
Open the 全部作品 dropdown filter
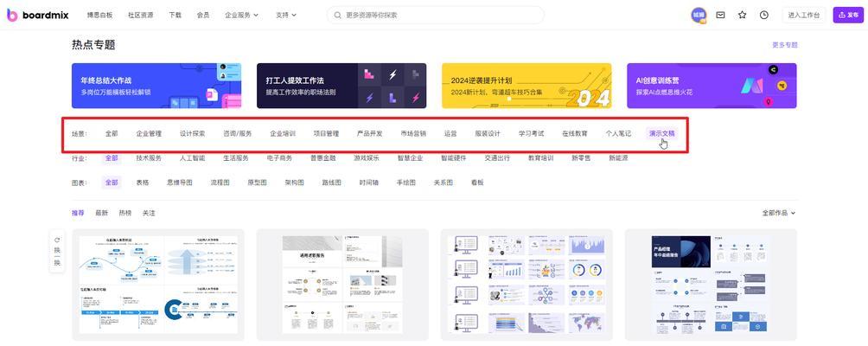pos(778,213)
